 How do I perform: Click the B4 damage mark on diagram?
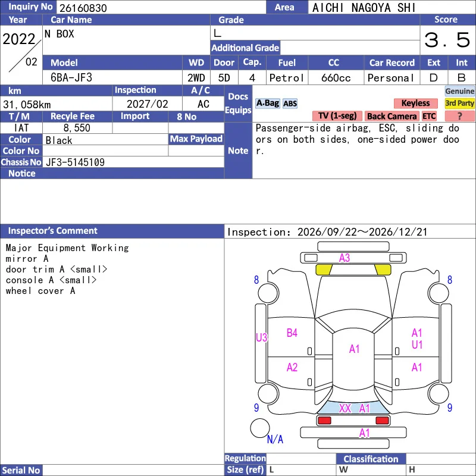click(292, 333)
